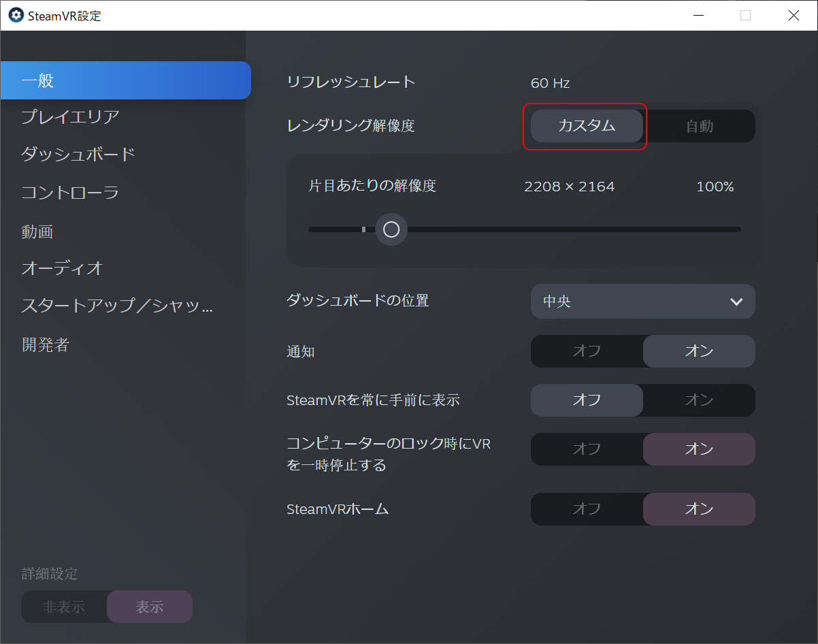Enable SteamVRを常に手前に表示 by clicking オン
The width and height of the screenshot is (818, 644).
(x=699, y=400)
